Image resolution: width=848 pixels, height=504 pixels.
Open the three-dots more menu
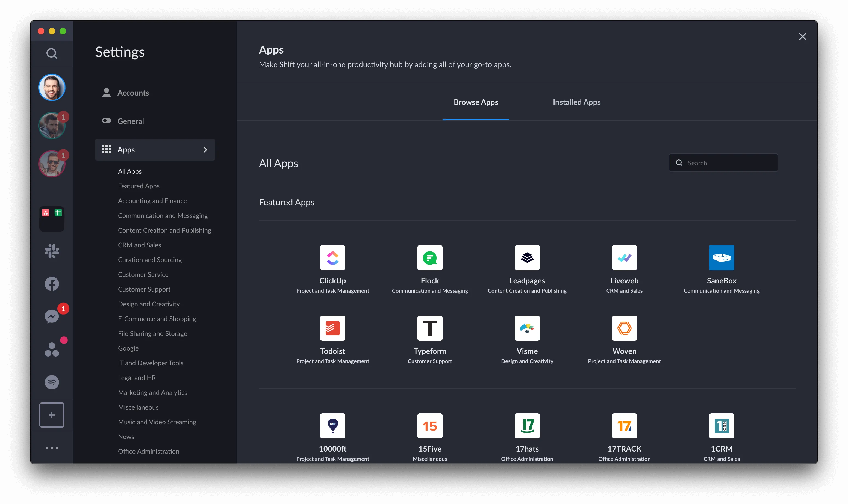(x=52, y=448)
